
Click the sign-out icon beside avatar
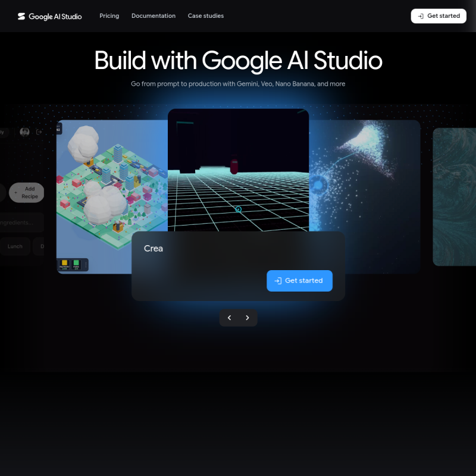(x=39, y=131)
